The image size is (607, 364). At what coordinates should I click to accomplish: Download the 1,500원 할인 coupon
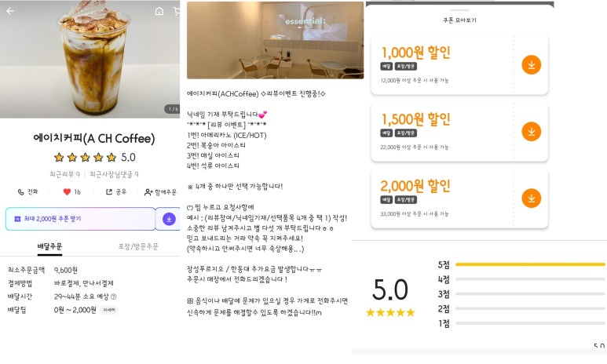[531, 132]
